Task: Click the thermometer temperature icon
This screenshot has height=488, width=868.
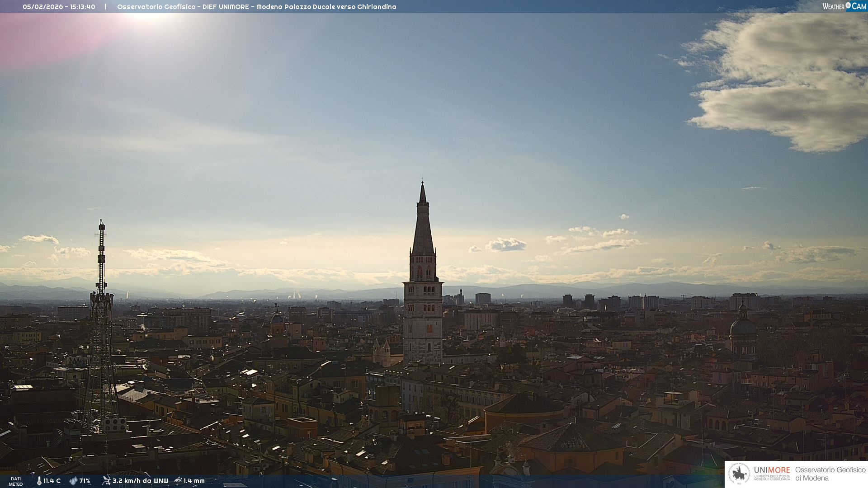Action: pos(39,481)
